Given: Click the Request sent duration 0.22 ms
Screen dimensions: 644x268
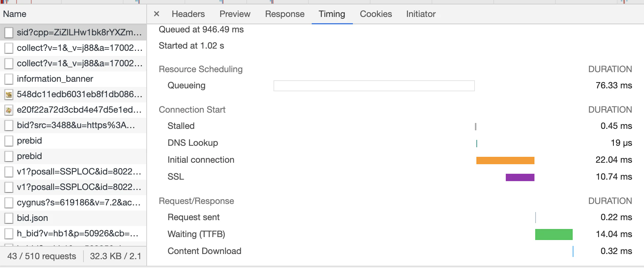Looking at the screenshot, I should coord(616,217).
